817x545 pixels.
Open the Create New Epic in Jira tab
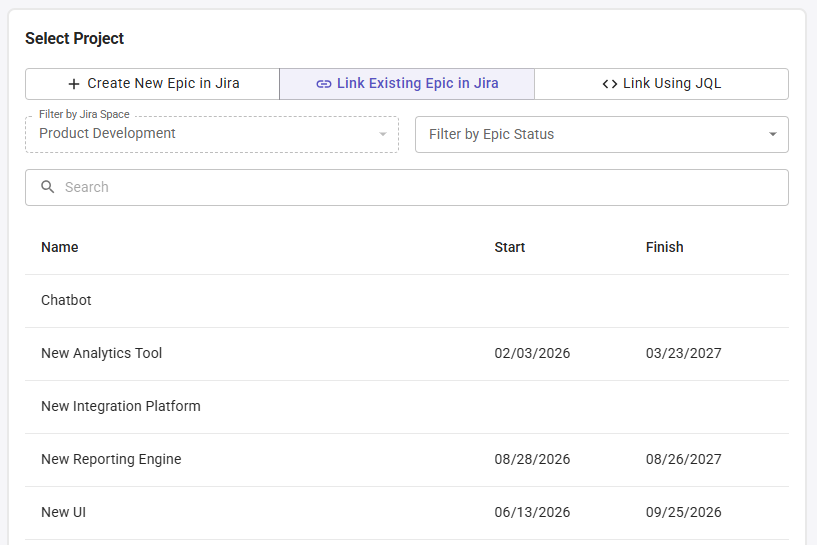pyautogui.click(x=153, y=84)
